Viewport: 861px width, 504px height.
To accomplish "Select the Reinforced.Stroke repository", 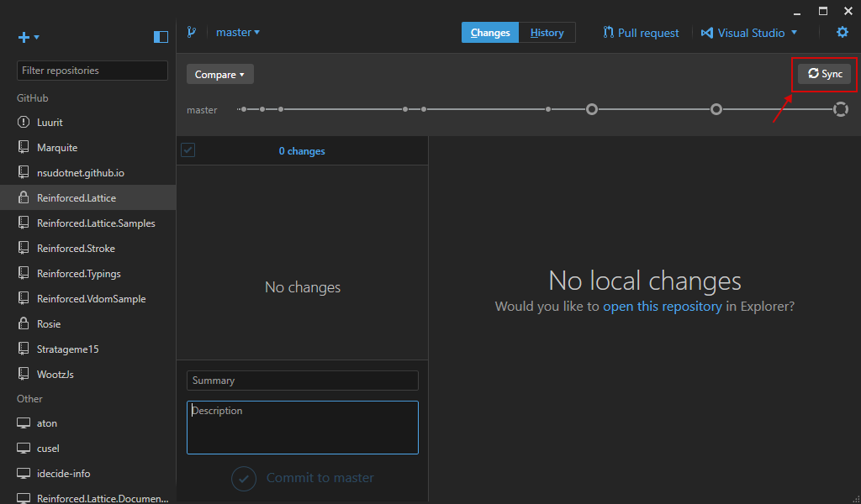I will (x=87, y=249).
